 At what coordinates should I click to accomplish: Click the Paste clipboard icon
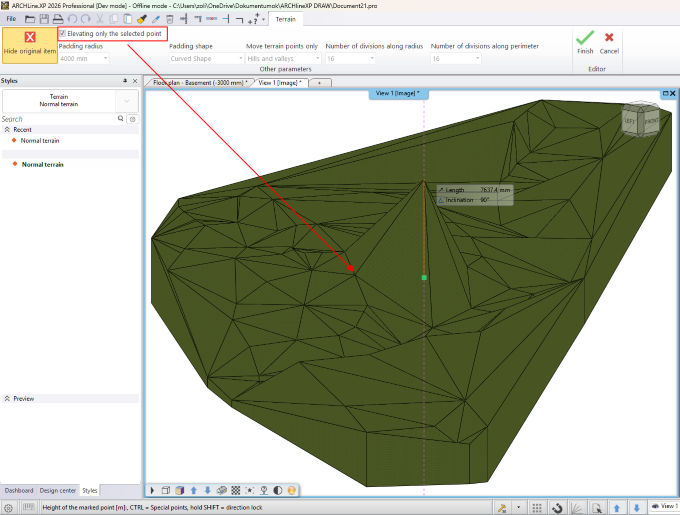pos(128,19)
